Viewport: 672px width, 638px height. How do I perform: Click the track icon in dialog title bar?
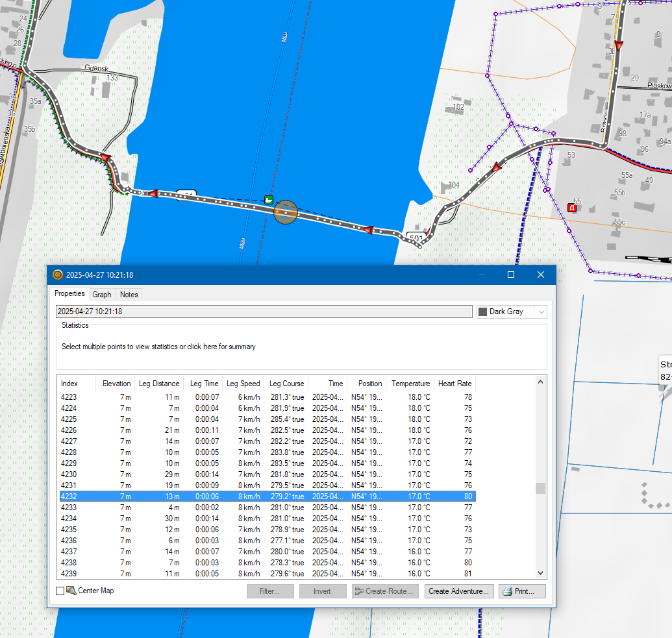coord(58,275)
